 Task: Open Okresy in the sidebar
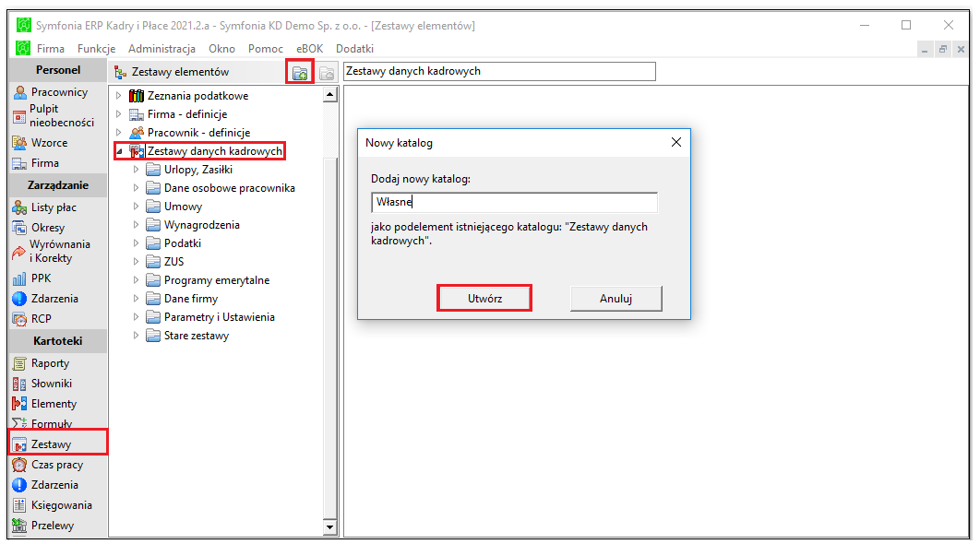click(39, 228)
